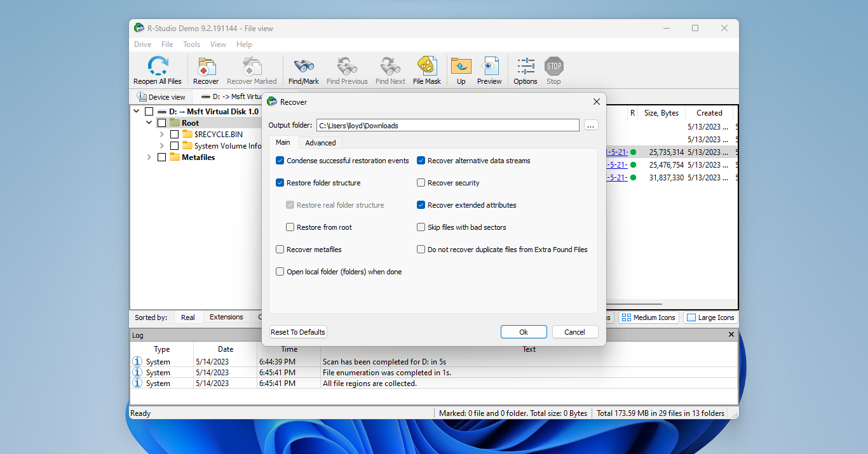Viewport: 868px width, 454px height.
Task: Enable Open local folder when done
Action: (x=280, y=272)
